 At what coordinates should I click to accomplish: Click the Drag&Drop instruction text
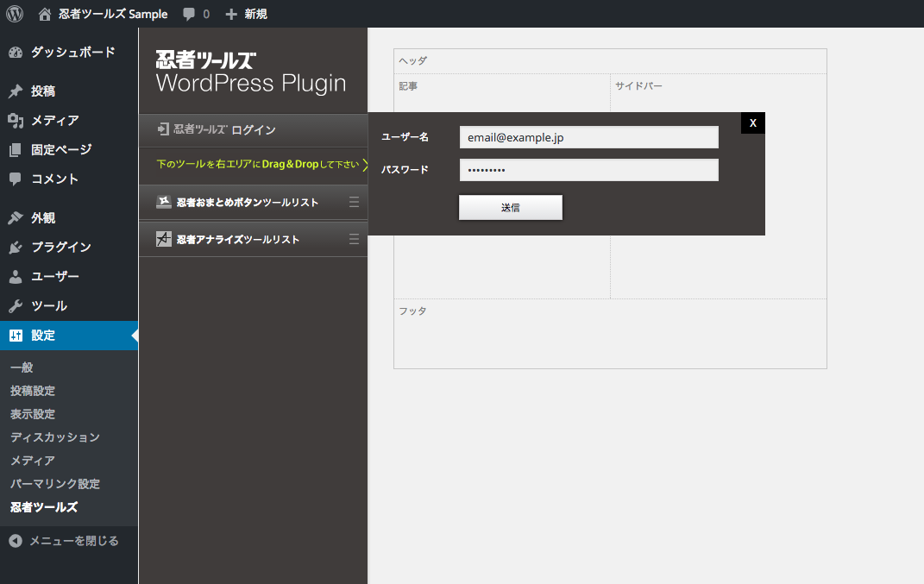tap(257, 165)
